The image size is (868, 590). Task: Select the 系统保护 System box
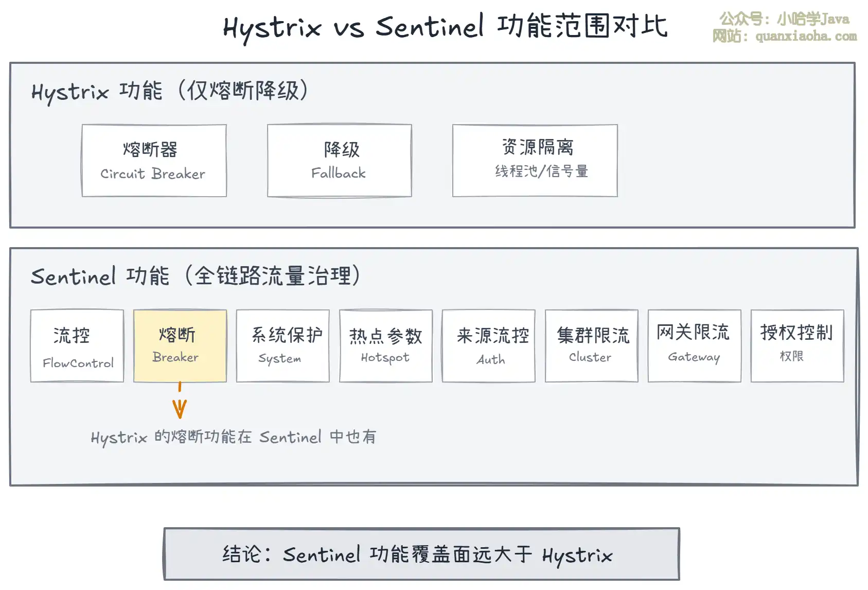point(282,345)
